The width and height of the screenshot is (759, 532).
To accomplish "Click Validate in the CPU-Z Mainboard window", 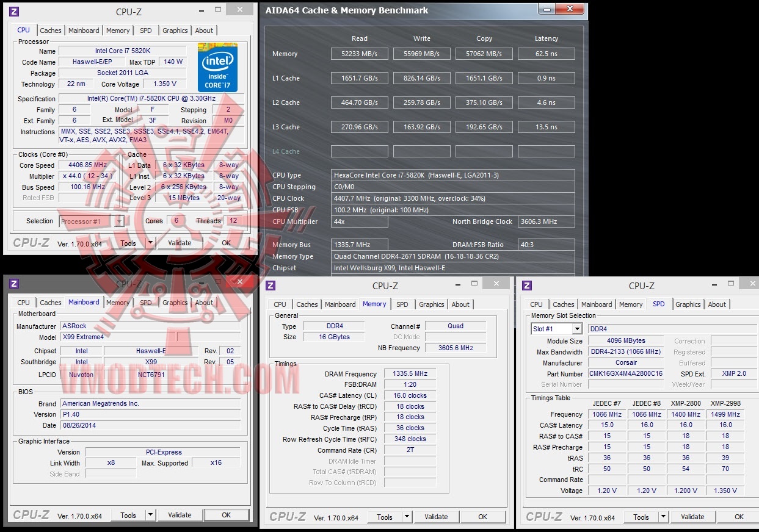I will point(180,515).
